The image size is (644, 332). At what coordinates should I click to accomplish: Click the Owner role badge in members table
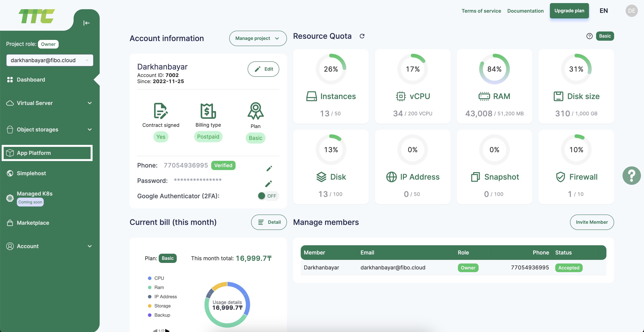468,268
